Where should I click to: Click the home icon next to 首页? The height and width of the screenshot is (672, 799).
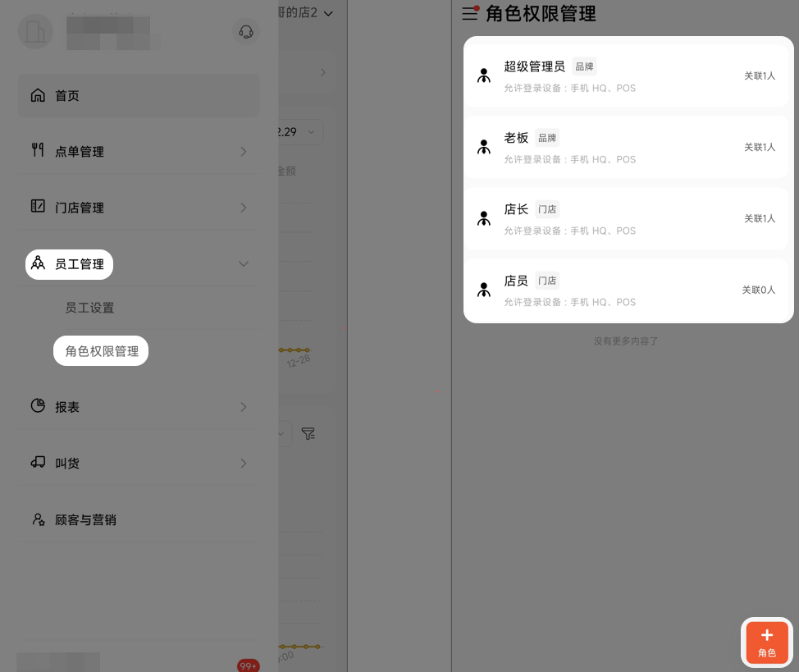[x=38, y=95]
